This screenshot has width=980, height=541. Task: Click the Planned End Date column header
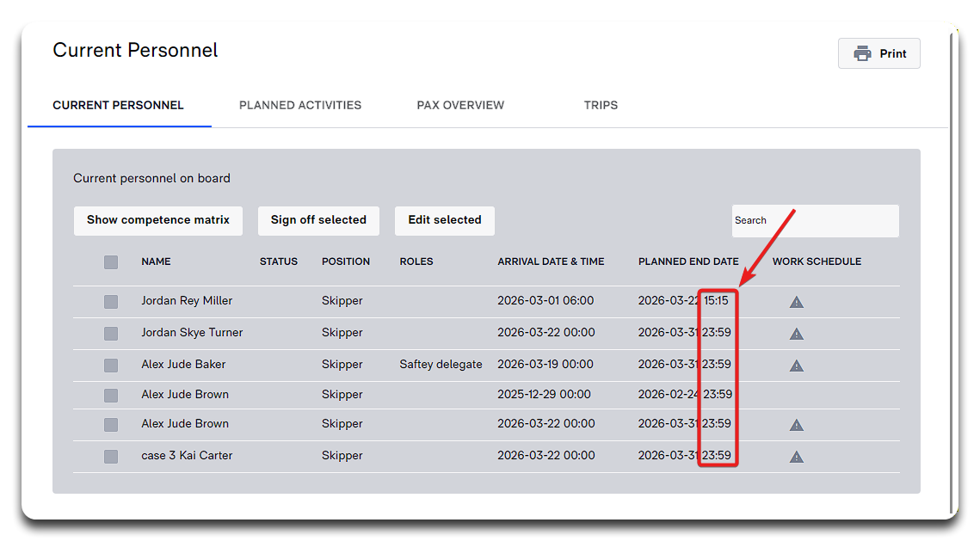pyautogui.click(x=687, y=261)
